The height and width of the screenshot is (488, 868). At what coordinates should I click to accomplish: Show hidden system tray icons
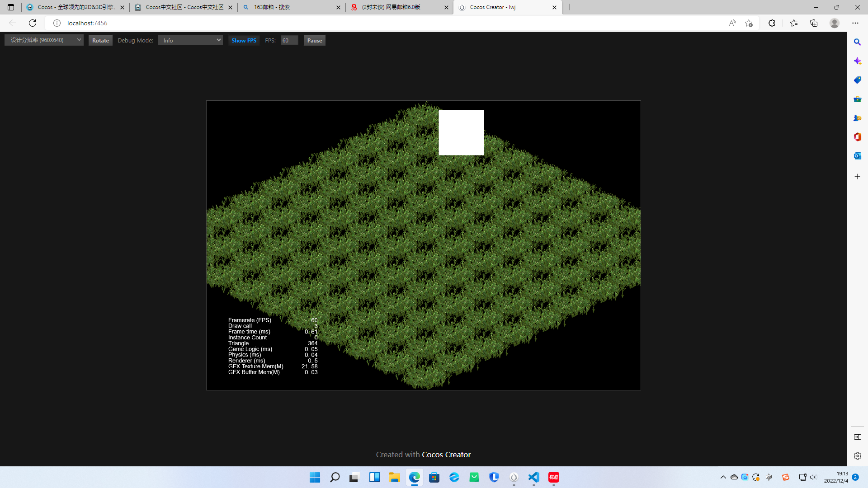click(723, 477)
